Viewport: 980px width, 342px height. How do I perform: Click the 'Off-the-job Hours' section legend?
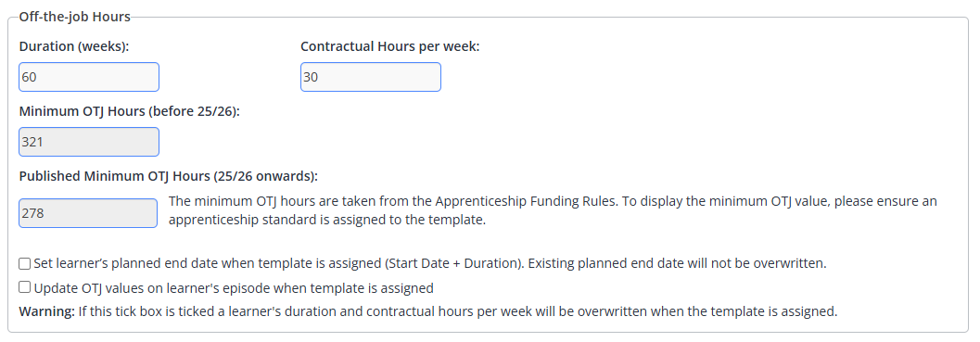pos(75,17)
